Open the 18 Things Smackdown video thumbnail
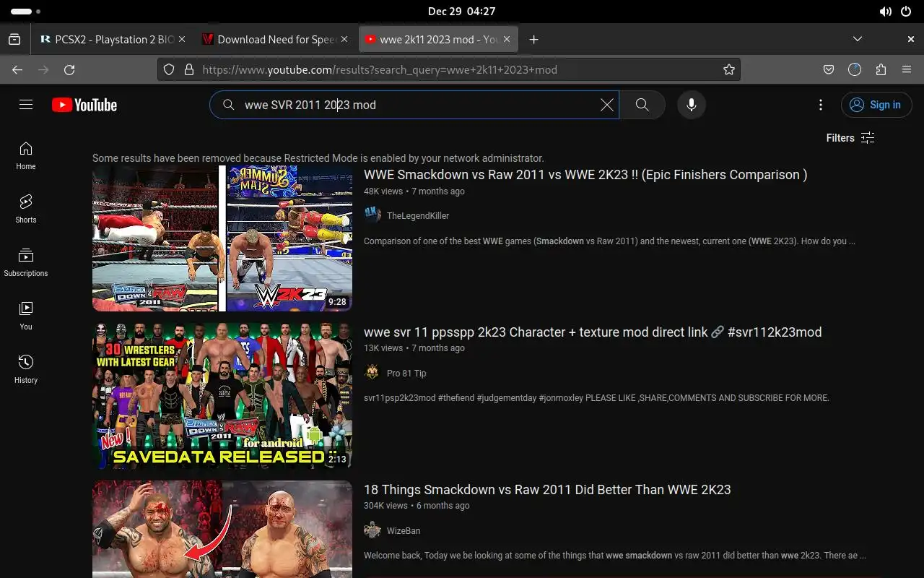The height and width of the screenshot is (578, 924). click(222, 529)
